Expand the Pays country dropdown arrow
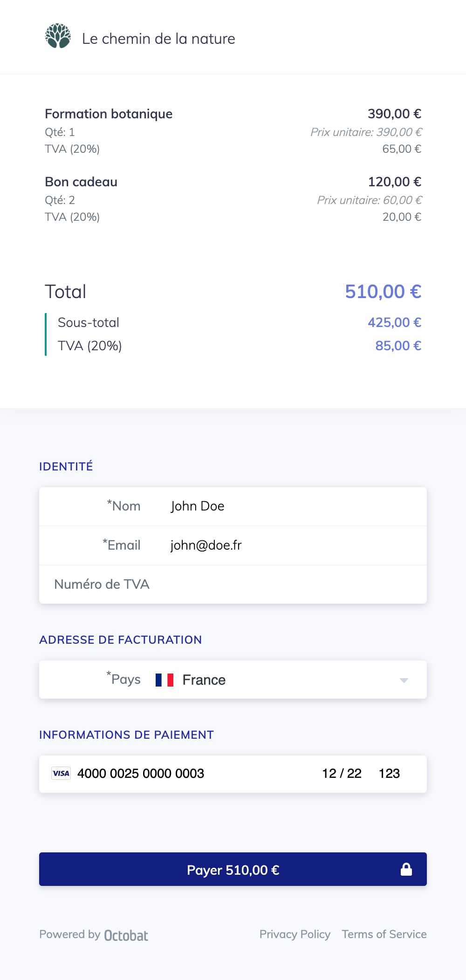 click(x=404, y=681)
